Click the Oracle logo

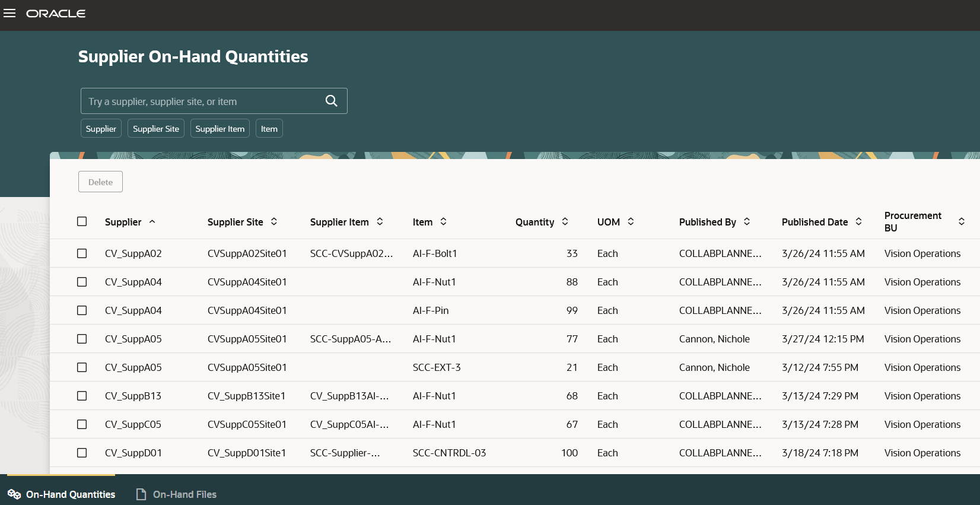56,14
